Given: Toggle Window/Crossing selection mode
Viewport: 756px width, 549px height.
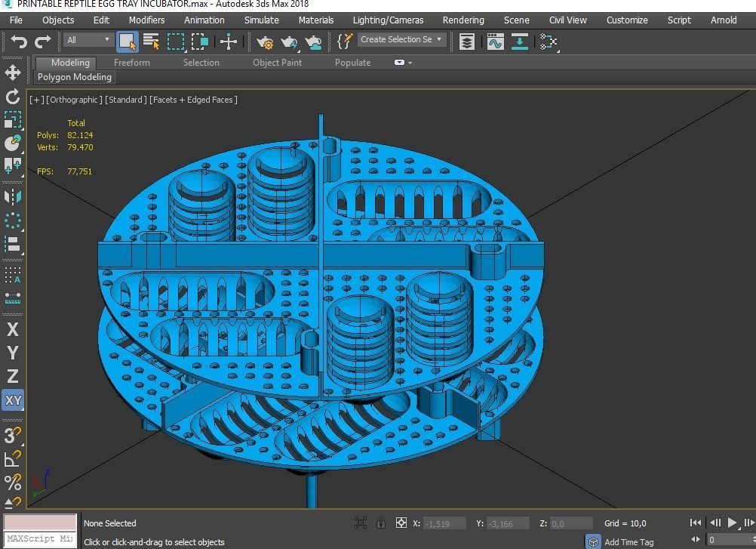Looking at the screenshot, I should coord(200,42).
